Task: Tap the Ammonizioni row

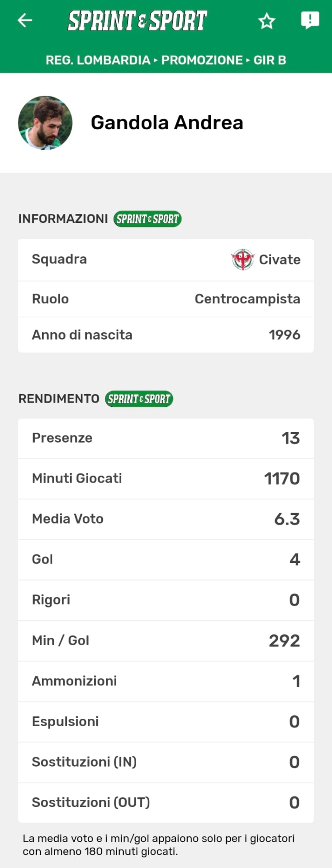Action: (x=166, y=681)
